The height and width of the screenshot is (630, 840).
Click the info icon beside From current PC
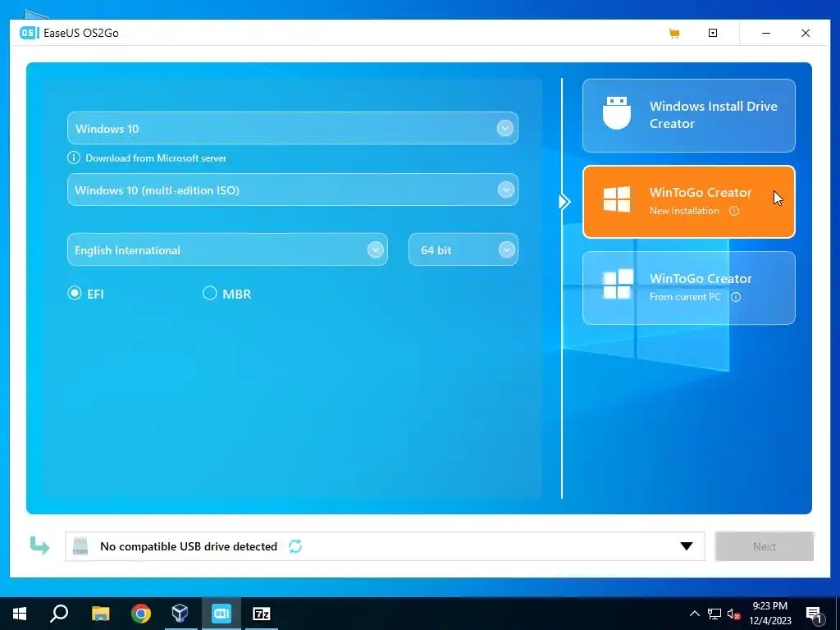tap(736, 297)
